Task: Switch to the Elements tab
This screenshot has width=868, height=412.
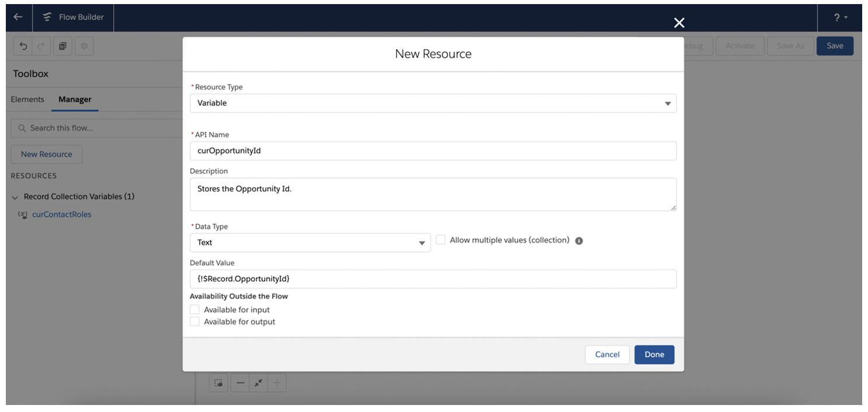Action: [x=27, y=99]
